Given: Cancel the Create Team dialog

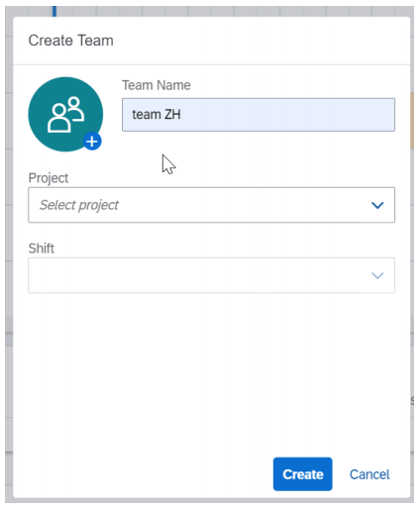Looking at the screenshot, I should pyautogui.click(x=369, y=474).
